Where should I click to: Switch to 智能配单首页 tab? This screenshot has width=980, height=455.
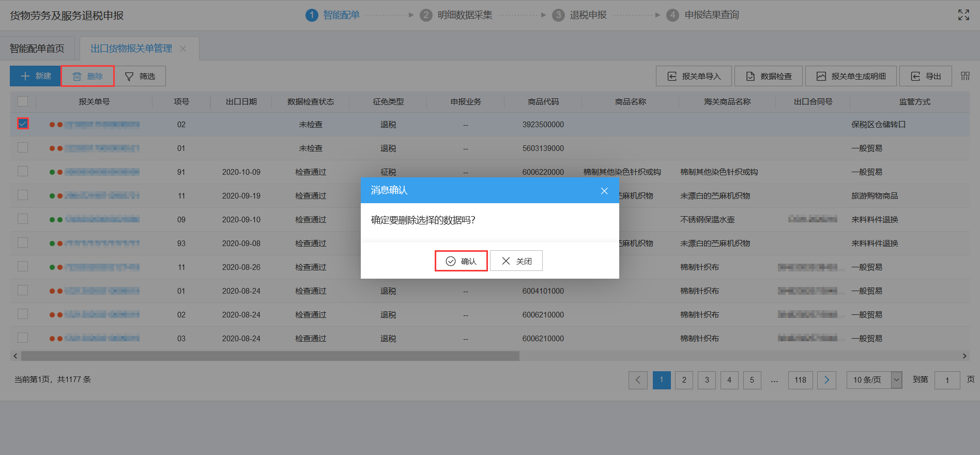pos(37,49)
